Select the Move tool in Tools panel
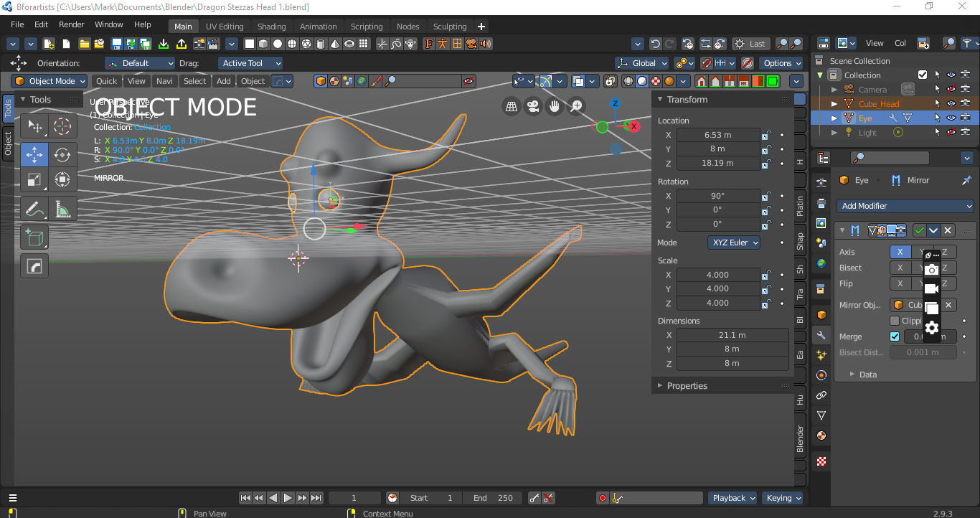This screenshot has width=980, height=518. click(34, 154)
